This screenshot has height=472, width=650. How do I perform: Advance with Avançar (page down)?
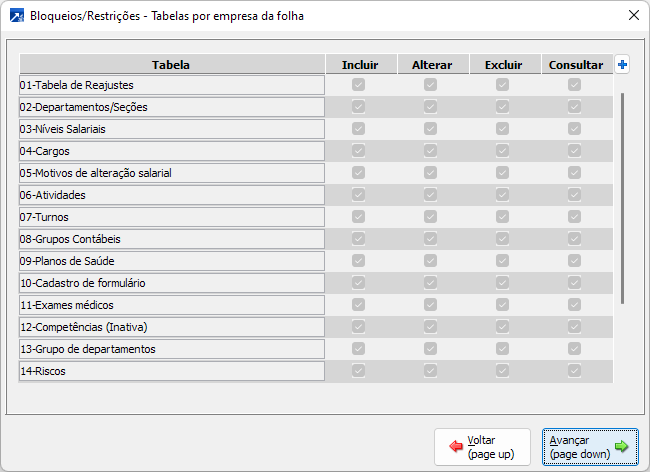coord(590,447)
